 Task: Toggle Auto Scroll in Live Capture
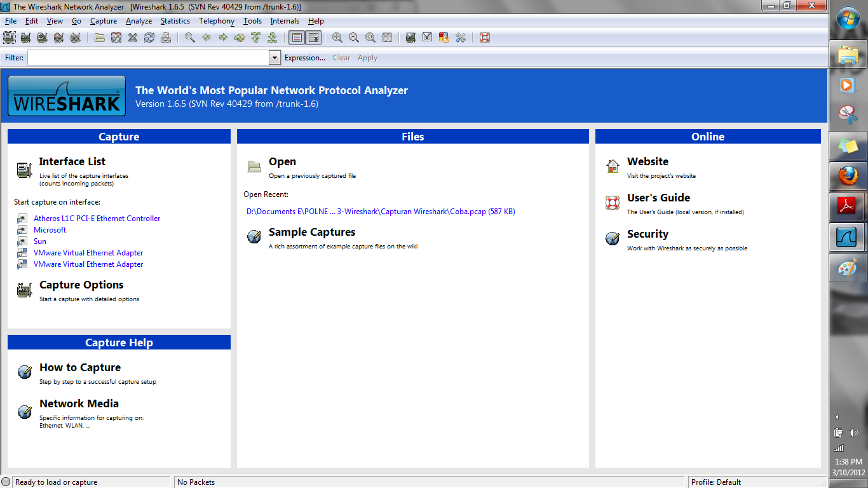pyautogui.click(x=313, y=37)
